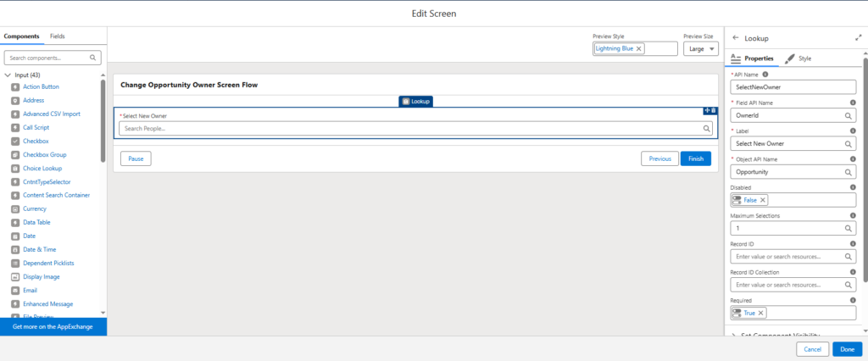Click the Action Button component icon
Viewport: 868px width, 361px height.
pos(15,87)
